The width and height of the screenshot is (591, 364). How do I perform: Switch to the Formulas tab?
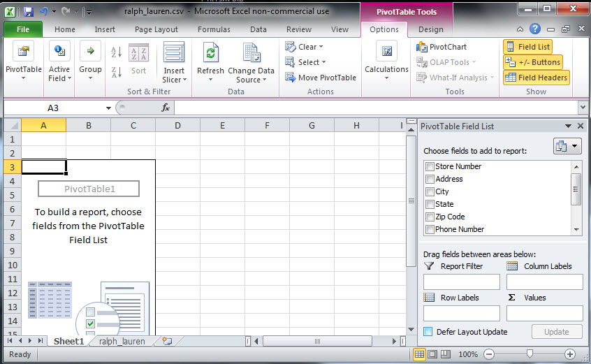[x=214, y=29]
